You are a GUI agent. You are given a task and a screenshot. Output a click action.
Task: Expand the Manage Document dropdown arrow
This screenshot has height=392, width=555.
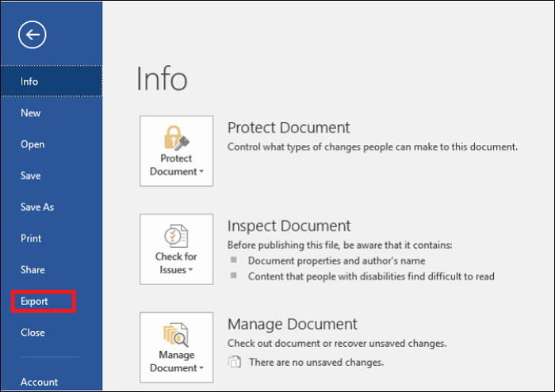click(x=201, y=368)
